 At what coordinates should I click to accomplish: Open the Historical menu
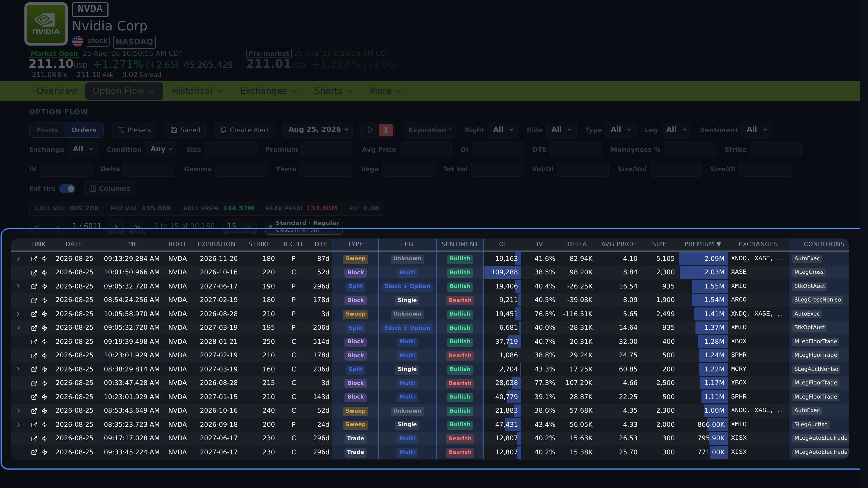[197, 91]
